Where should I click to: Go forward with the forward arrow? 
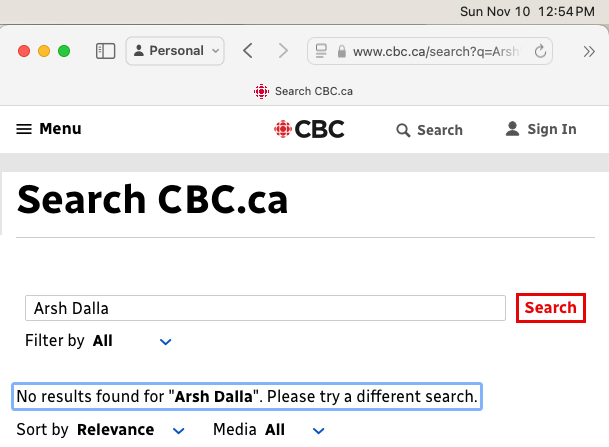283,51
